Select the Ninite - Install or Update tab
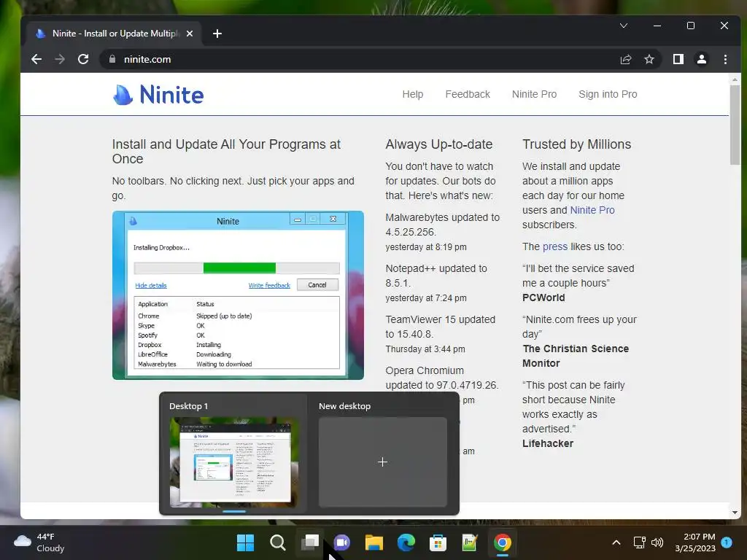Image resolution: width=747 pixels, height=560 pixels. [115, 34]
